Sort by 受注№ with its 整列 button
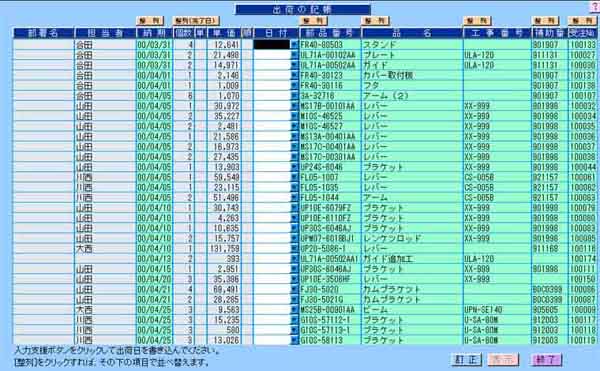Viewport: 600px width, 371px height. [x=582, y=21]
